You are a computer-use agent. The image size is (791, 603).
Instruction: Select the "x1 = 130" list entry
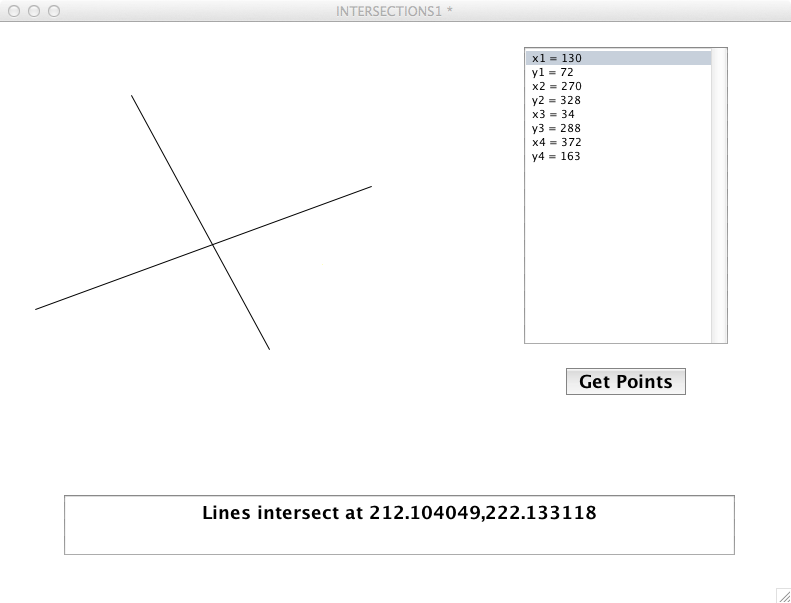(x=557, y=59)
